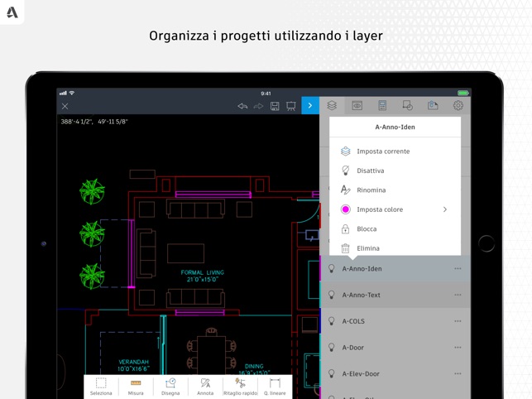
Task: Click the Wi-Fi indicator in status bar
Action: point(72,93)
